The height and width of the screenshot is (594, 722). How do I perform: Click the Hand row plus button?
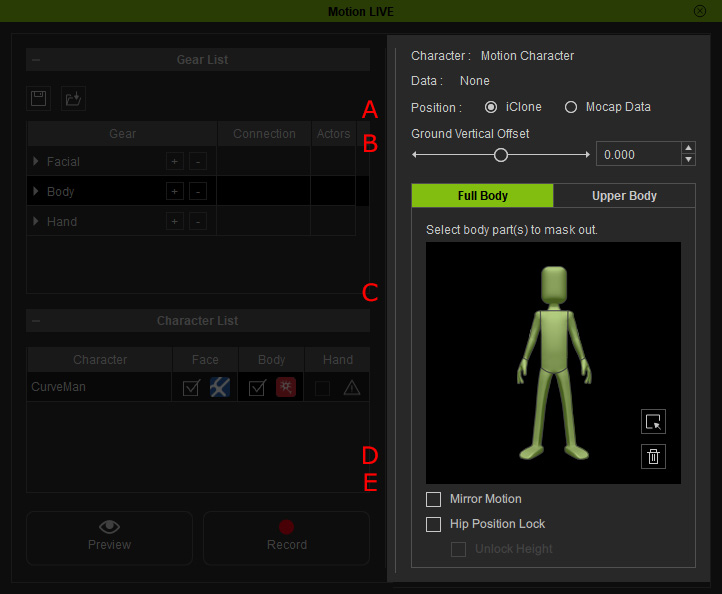[x=174, y=221]
